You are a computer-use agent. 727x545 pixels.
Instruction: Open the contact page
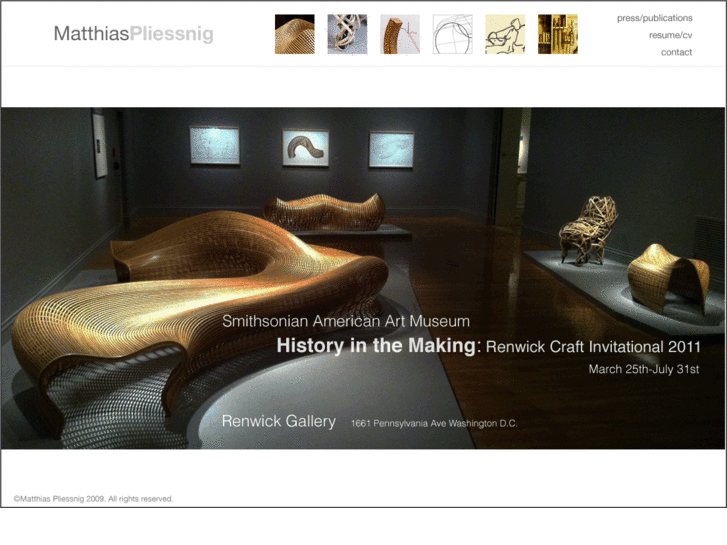[676, 52]
